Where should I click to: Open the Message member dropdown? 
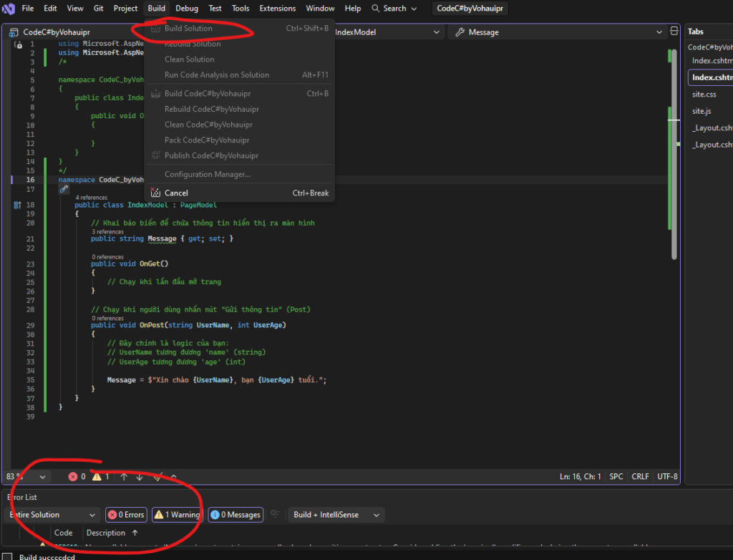(x=558, y=32)
